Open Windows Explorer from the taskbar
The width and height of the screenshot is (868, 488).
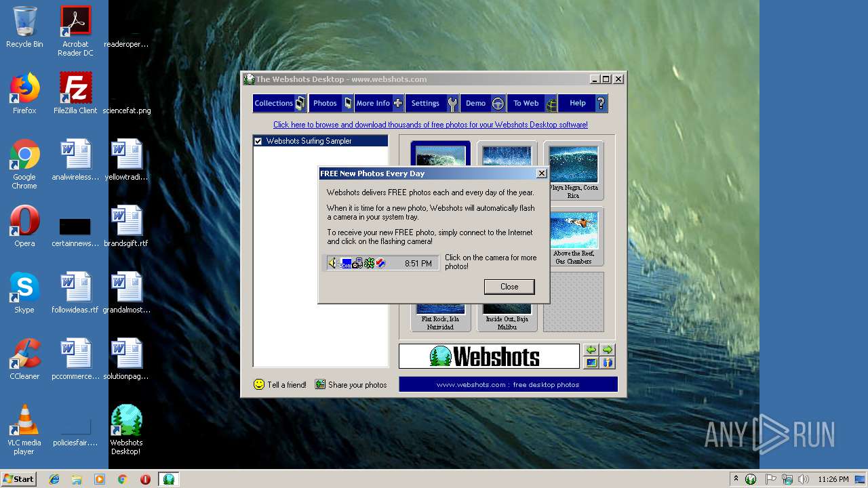tap(77, 479)
